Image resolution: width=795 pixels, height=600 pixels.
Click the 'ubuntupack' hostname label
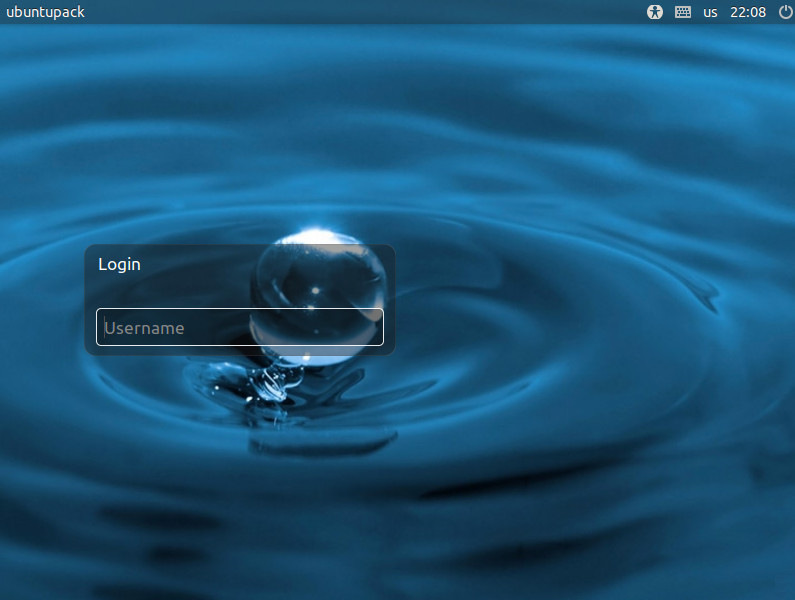(45, 12)
